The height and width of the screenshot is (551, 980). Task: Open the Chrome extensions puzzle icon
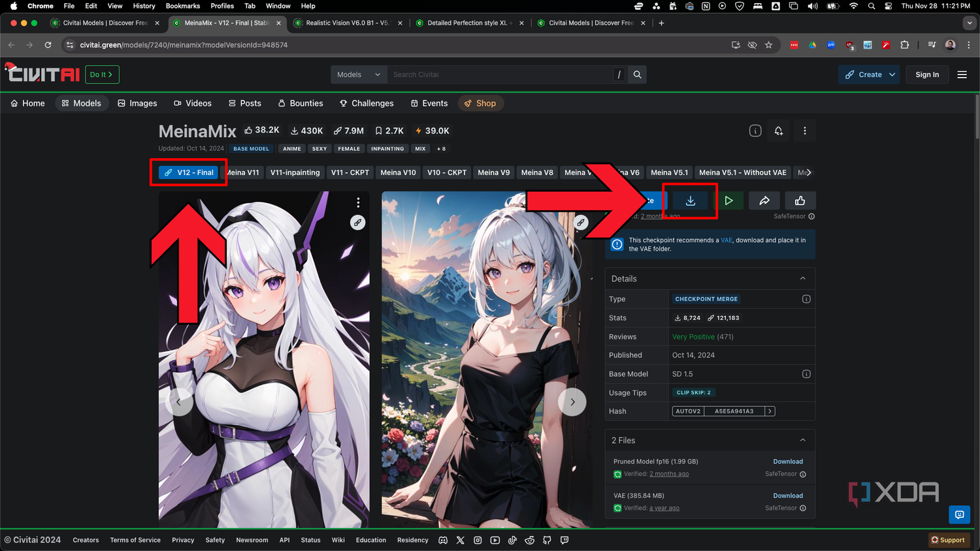coord(905,45)
